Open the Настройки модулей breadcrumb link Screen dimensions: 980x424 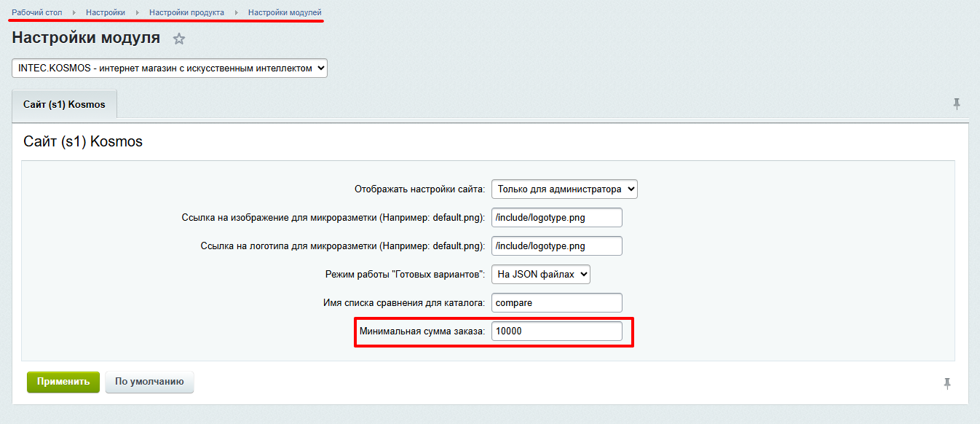click(285, 13)
